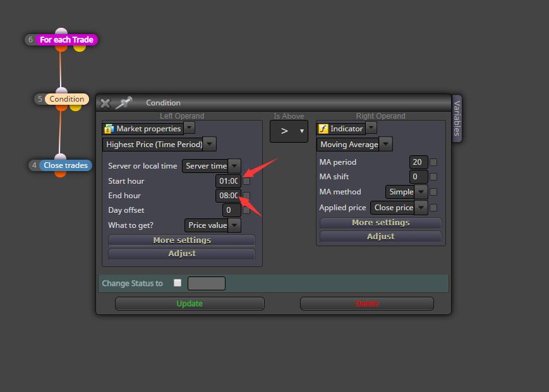Open the Price value dropdown
The image size is (549, 392).
point(234,225)
